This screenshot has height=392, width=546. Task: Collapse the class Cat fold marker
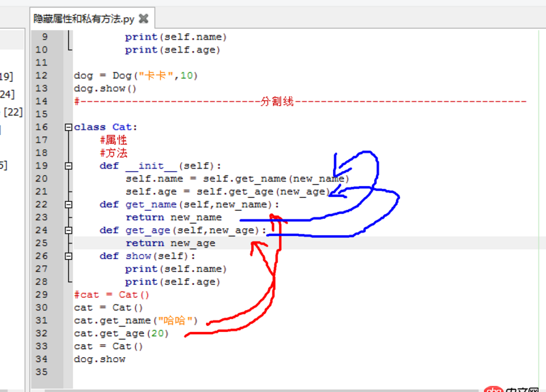[68, 127]
